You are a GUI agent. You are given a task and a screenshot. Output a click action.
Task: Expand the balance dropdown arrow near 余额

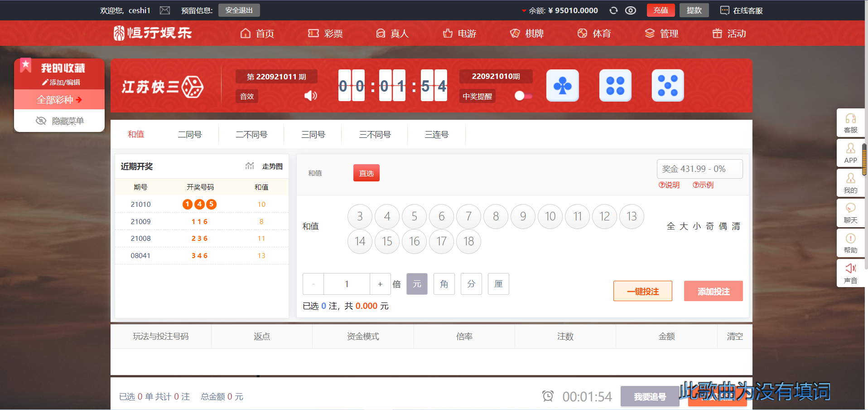(x=524, y=11)
